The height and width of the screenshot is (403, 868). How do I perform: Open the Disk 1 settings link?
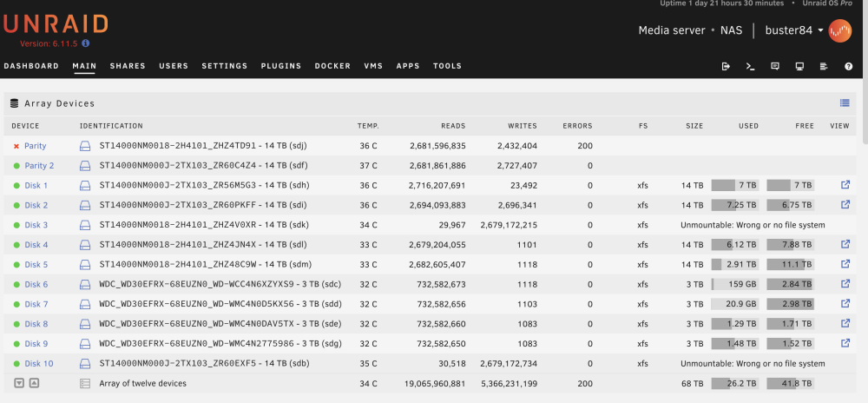(x=36, y=186)
